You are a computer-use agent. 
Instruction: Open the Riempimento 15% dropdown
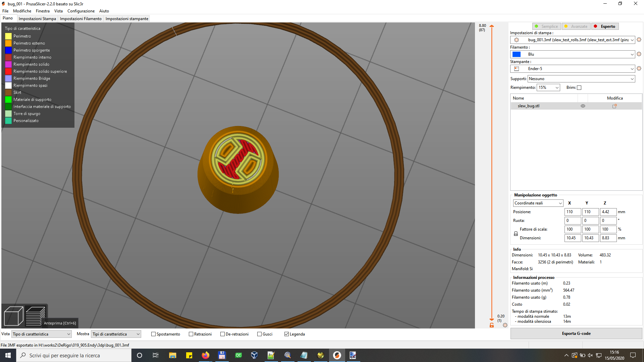click(548, 87)
